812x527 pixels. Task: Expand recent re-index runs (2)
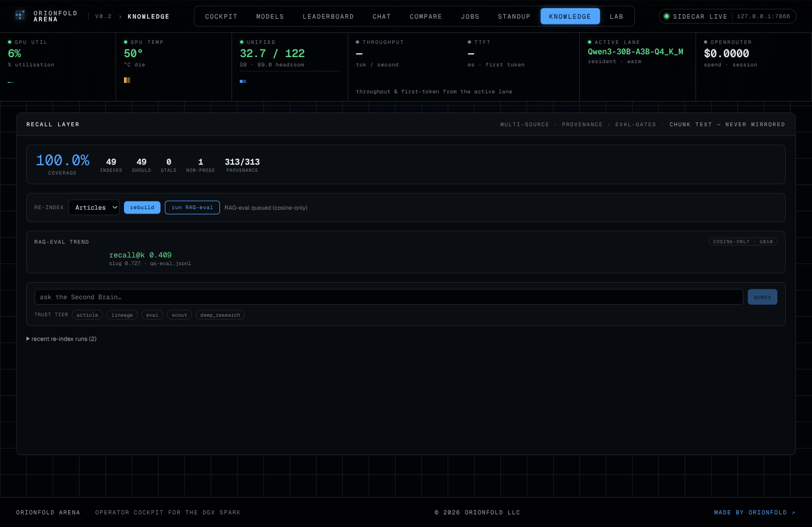(x=61, y=339)
